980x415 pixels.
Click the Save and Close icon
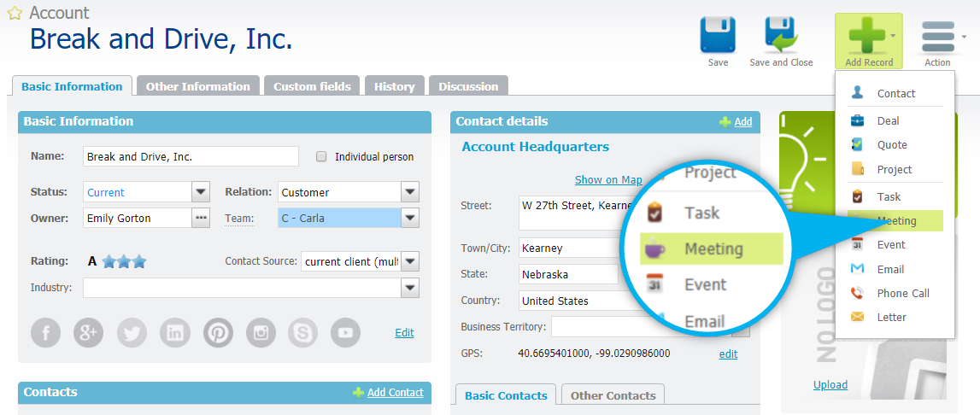pyautogui.click(x=781, y=34)
